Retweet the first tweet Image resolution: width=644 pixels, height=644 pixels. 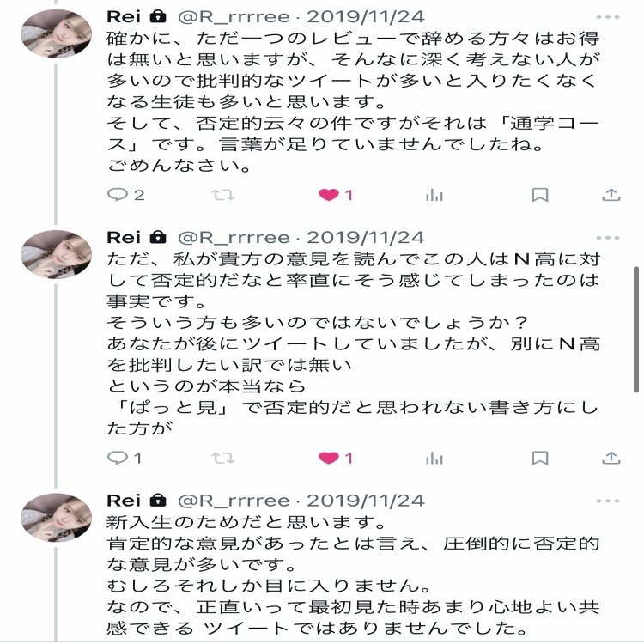pyautogui.click(x=223, y=195)
